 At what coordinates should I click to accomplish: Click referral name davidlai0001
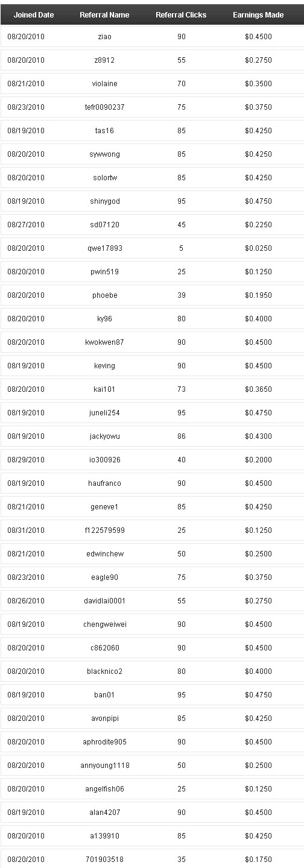104,601
